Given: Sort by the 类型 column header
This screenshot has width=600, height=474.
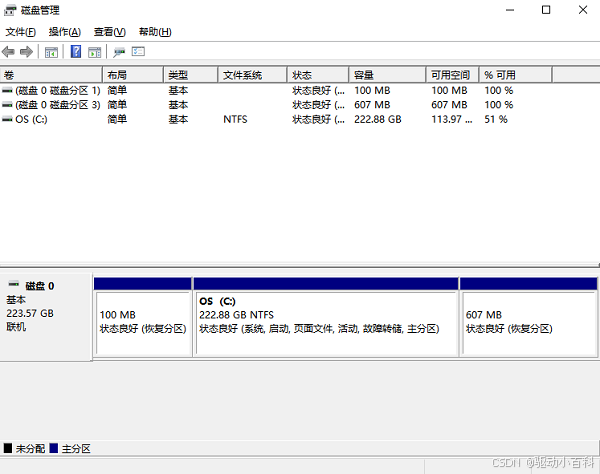Looking at the screenshot, I should 191,75.
